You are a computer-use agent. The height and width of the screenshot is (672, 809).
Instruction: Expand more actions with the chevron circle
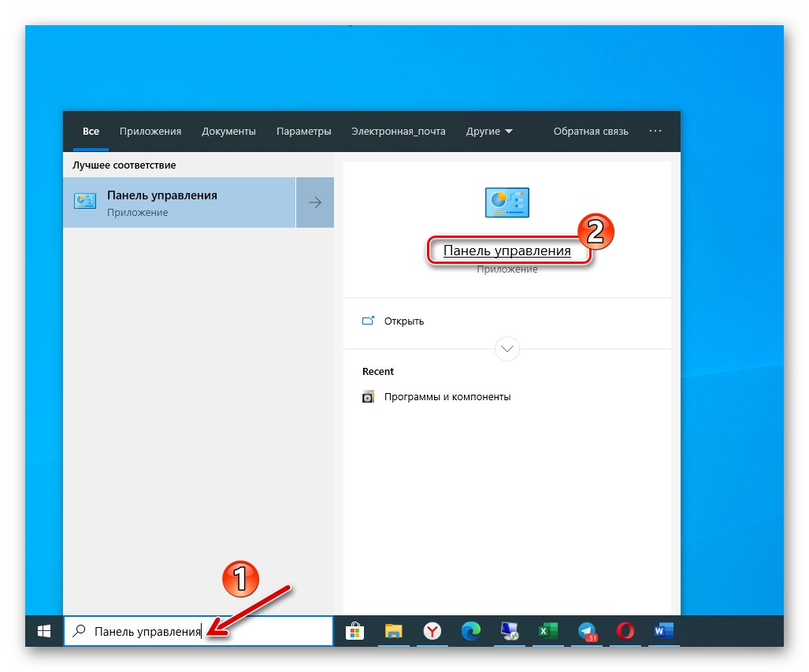coord(507,349)
